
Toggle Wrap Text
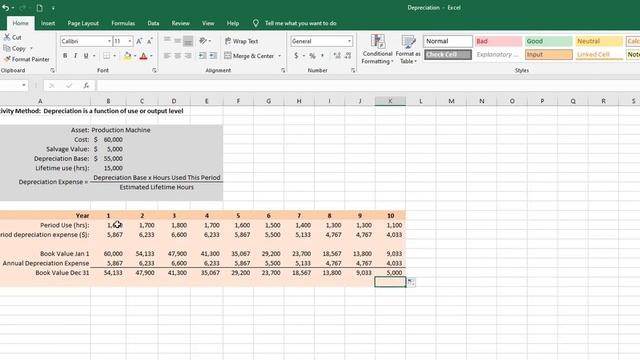coord(241,41)
